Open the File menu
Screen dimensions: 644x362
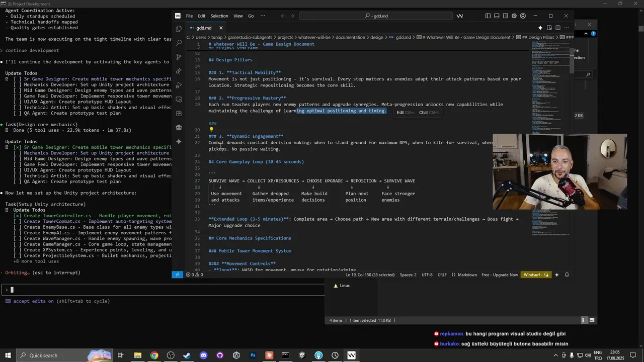[189, 16]
